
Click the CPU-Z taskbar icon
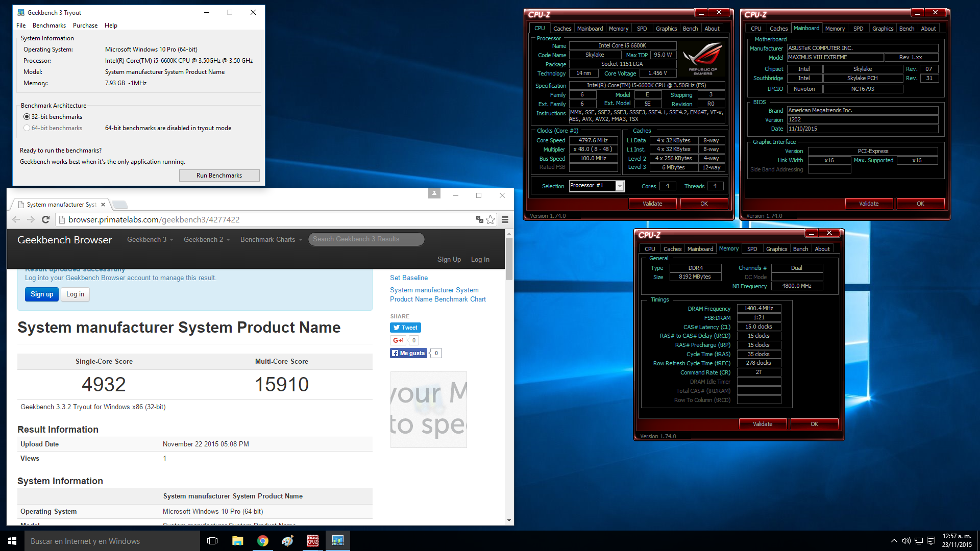312,541
